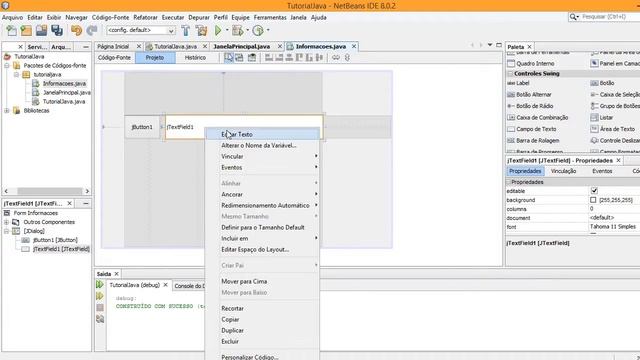Click the Build Project hammer icon
Image resolution: width=640 pixels, height=360 pixels.
[x=186, y=30]
